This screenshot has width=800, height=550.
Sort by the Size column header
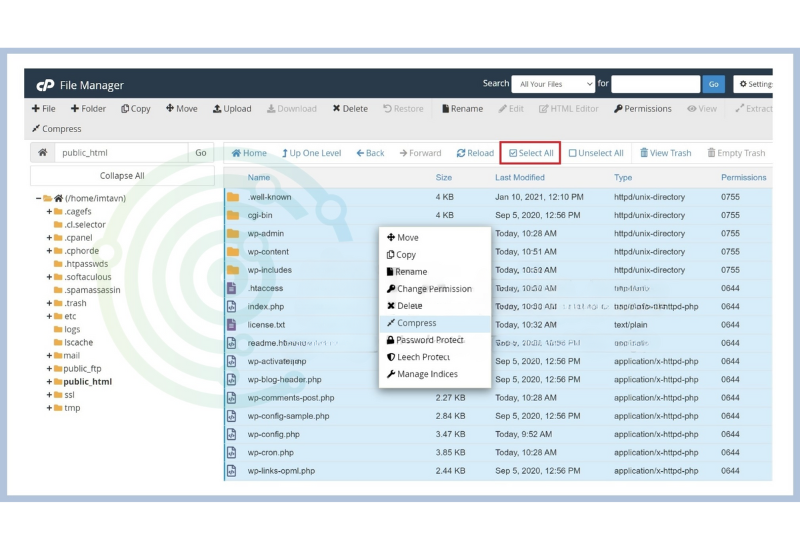[444, 178]
